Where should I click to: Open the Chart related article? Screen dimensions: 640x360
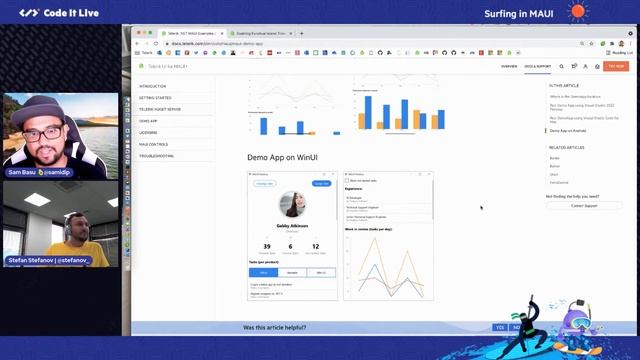(554, 174)
